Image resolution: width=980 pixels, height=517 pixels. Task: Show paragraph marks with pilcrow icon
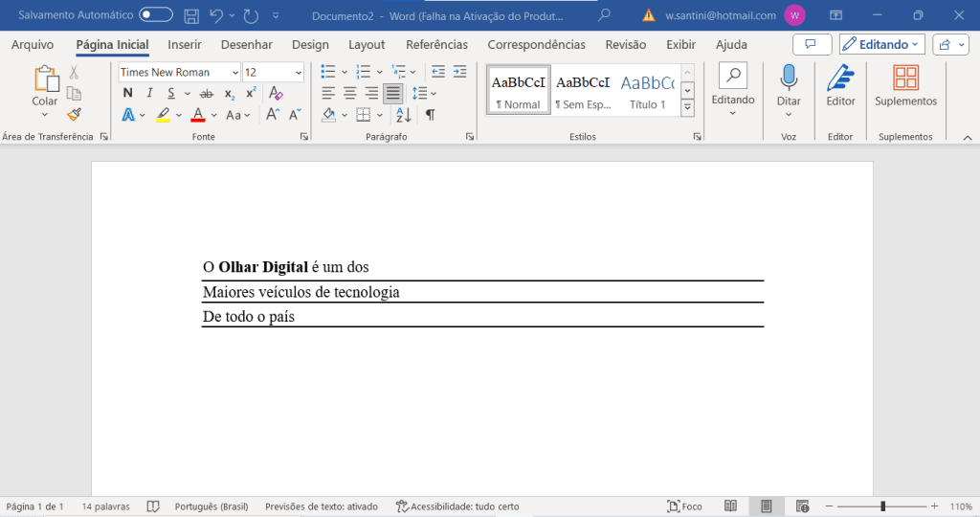pyautogui.click(x=430, y=115)
